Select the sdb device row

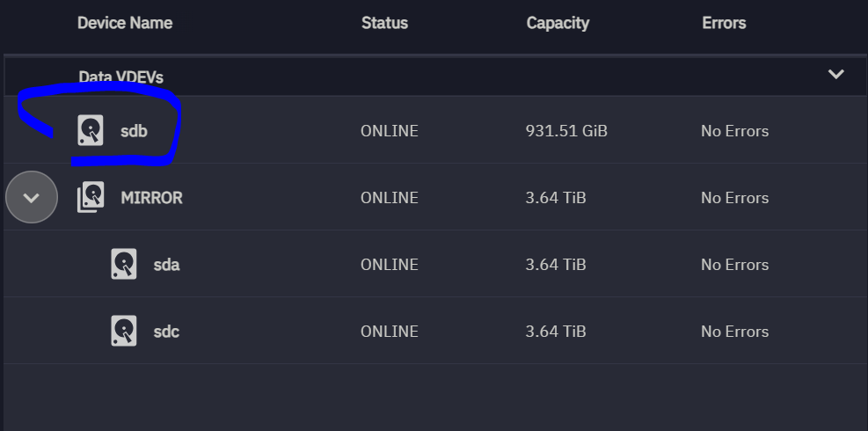(x=435, y=130)
